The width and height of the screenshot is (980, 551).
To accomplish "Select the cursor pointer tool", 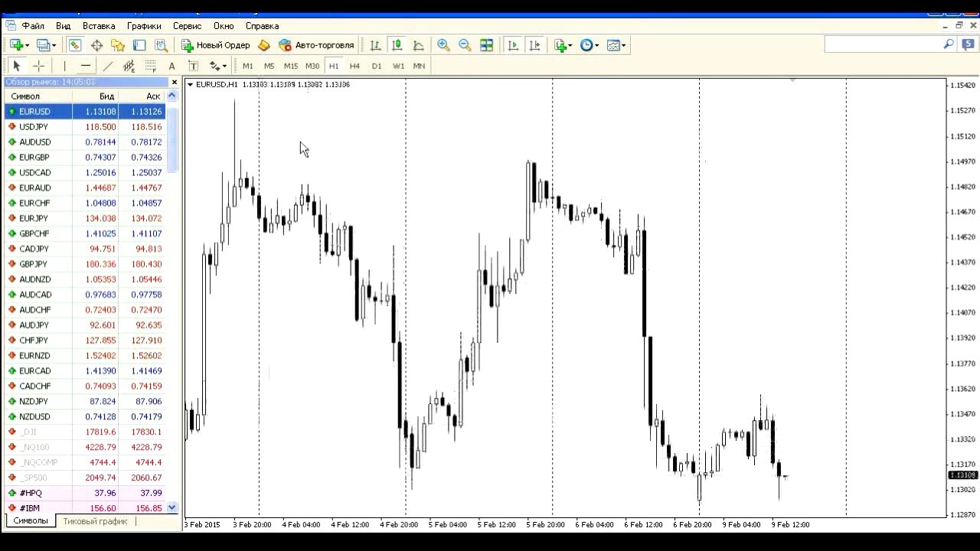I will pos(17,66).
